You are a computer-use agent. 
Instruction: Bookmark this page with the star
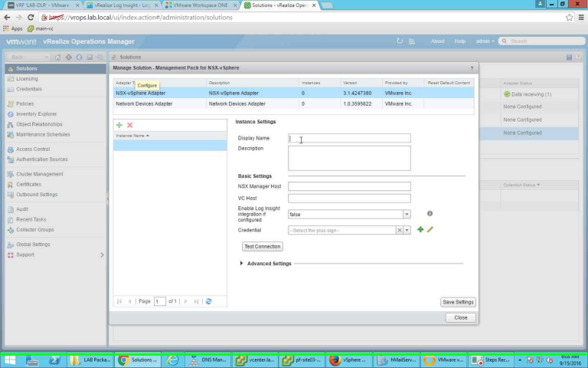tap(570, 18)
